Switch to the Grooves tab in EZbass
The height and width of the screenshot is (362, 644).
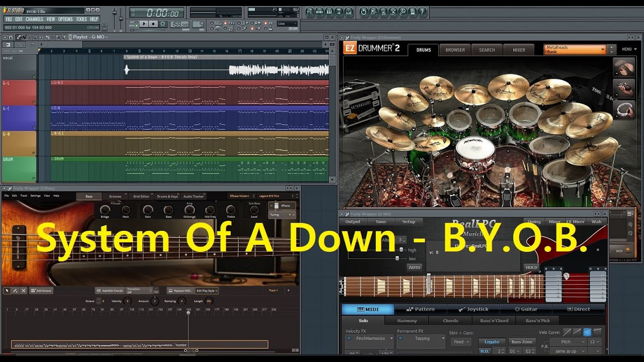(x=115, y=196)
